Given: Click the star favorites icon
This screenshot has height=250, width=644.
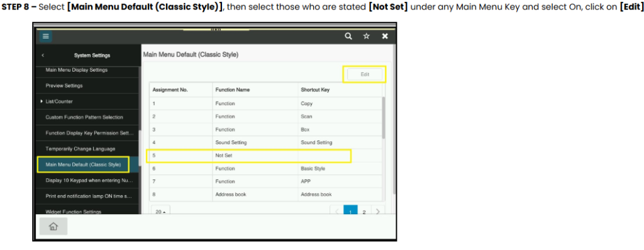Looking at the screenshot, I should coord(367,36).
